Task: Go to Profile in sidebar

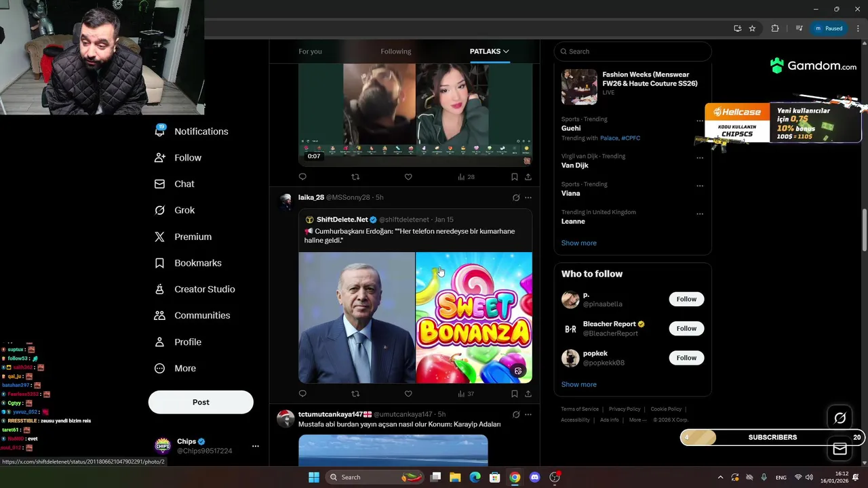Action: click(178, 342)
